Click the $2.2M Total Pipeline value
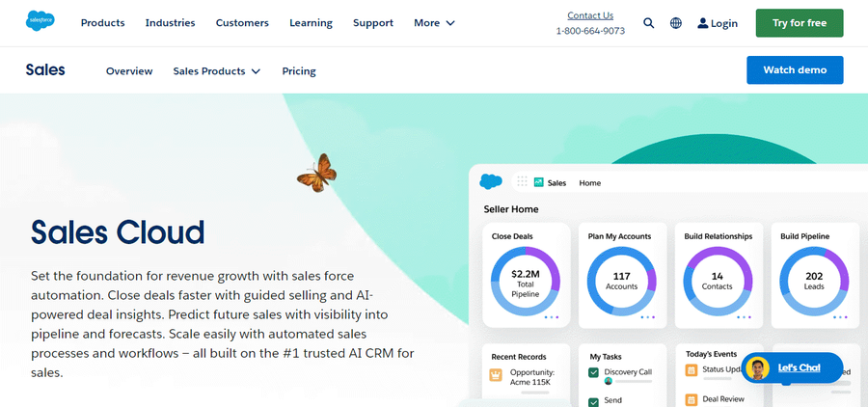The width and height of the screenshot is (868, 407). 526,284
